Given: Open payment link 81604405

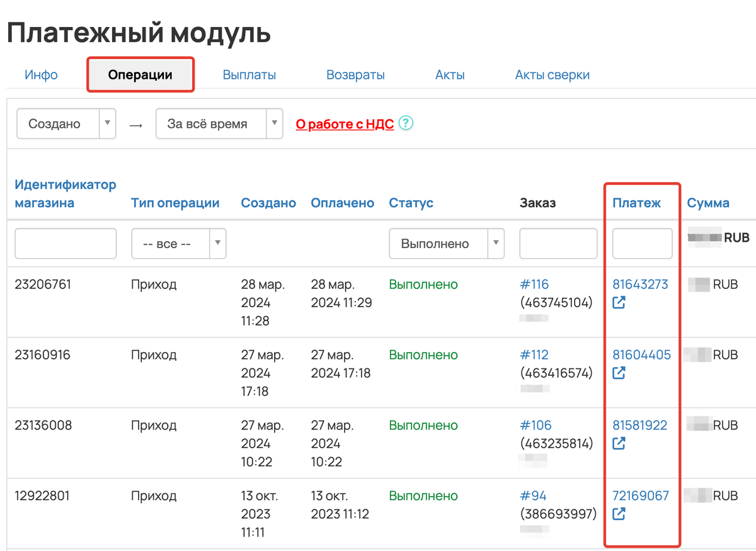Looking at the screenshot, I should (x=641, y=355).
